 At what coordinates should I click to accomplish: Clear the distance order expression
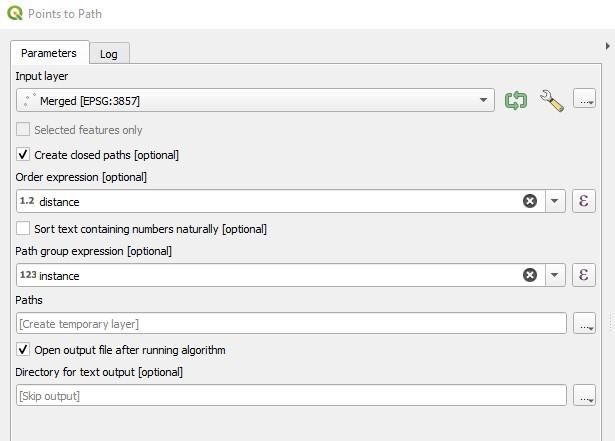point(530,201)
